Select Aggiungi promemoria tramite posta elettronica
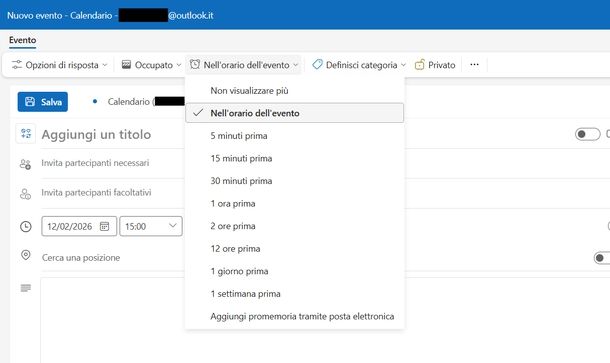Screen dimensions: 610x363 [x=294, y=316]
